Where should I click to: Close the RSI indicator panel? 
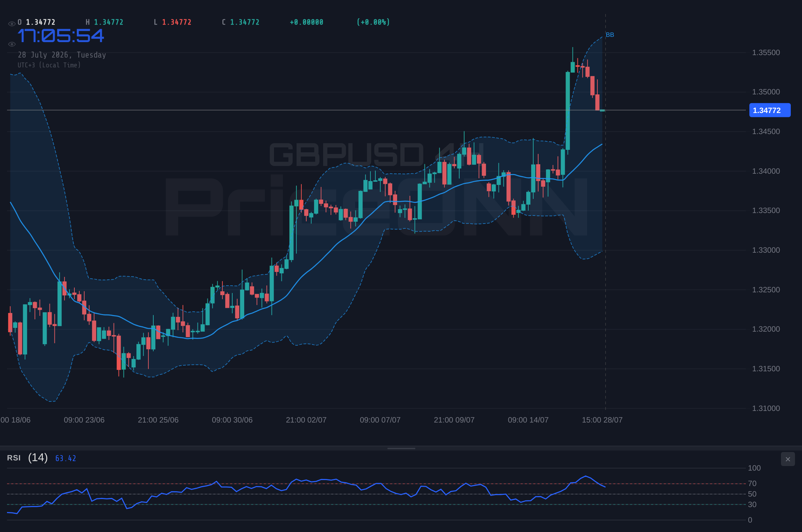788,459
